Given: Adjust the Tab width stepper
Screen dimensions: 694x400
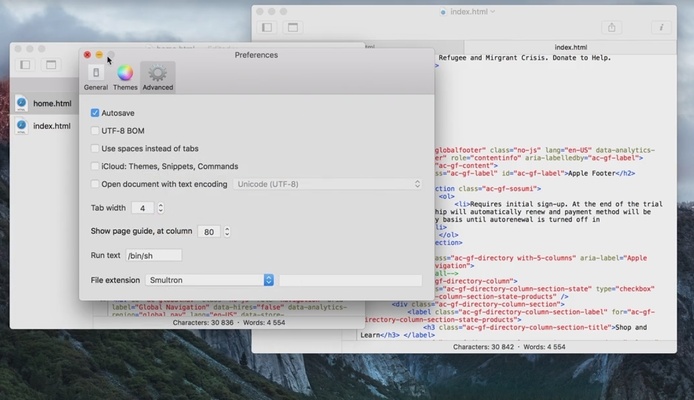Looking at the screenshot, I should (161, 208).
